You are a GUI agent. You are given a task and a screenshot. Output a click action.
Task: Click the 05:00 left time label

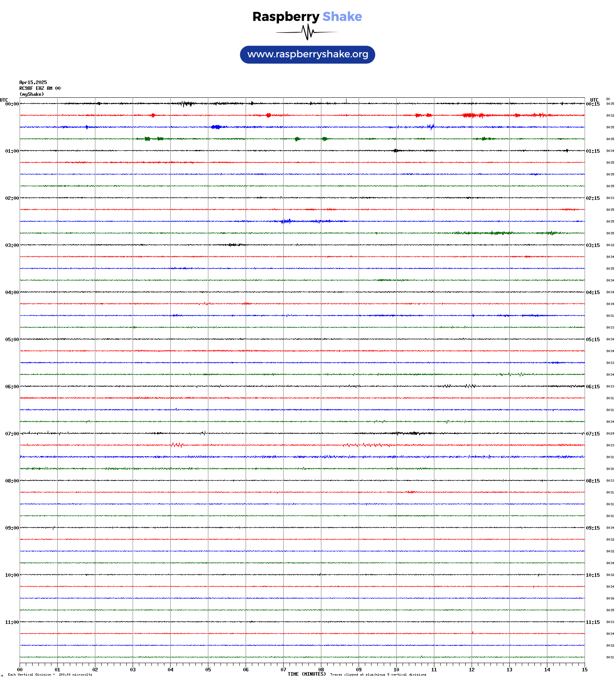coord(12,340)
